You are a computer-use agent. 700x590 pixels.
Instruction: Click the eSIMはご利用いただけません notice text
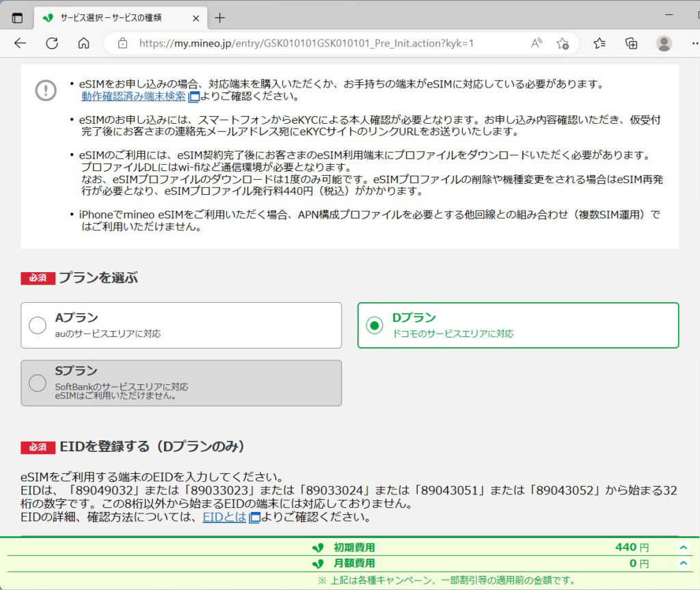(116, 396)
